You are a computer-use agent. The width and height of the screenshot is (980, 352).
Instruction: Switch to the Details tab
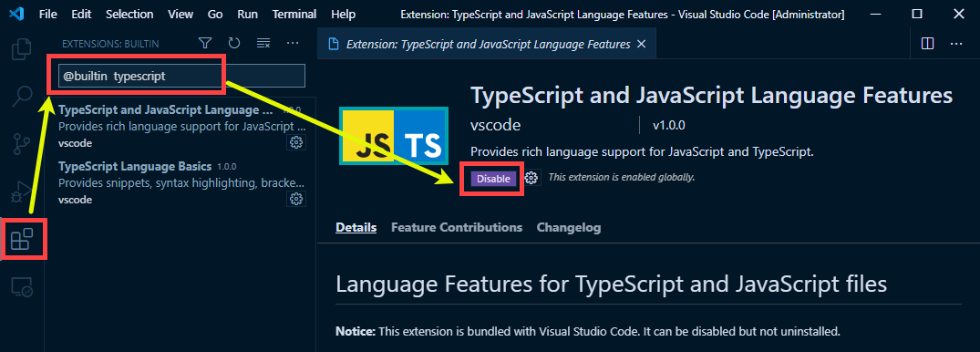click(x=356, y=228)
